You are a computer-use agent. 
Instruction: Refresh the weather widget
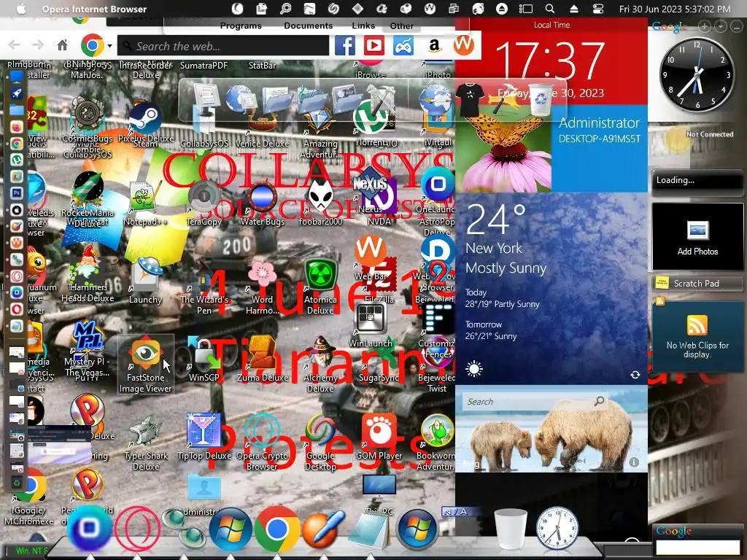(x=635, y=375)
